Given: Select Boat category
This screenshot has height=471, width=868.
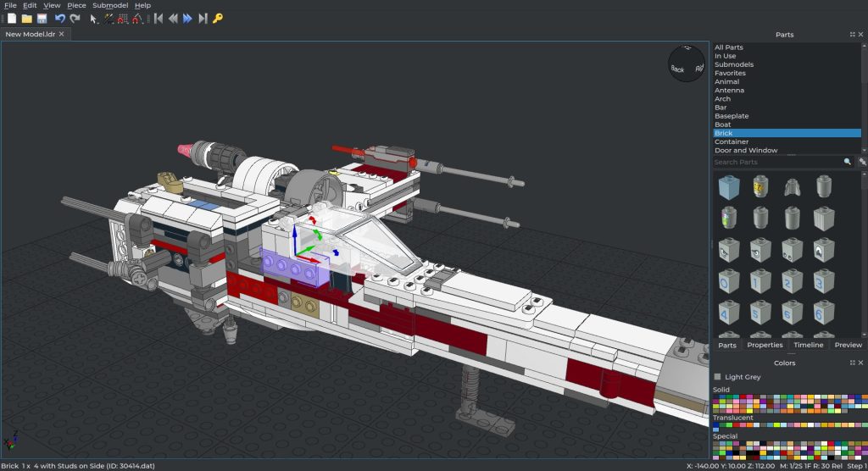Looking at the screenshot, I should pos(787,125).
